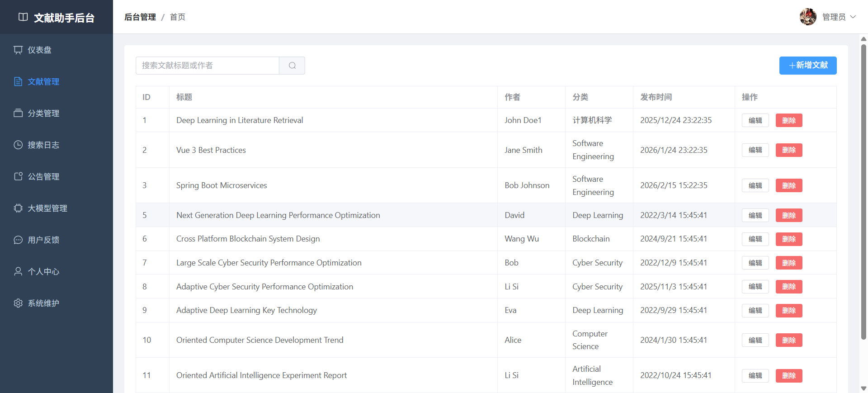Open the 个人中心 menu item
The width and height of the screenshot is (868, 393).
tap(43, 271)
